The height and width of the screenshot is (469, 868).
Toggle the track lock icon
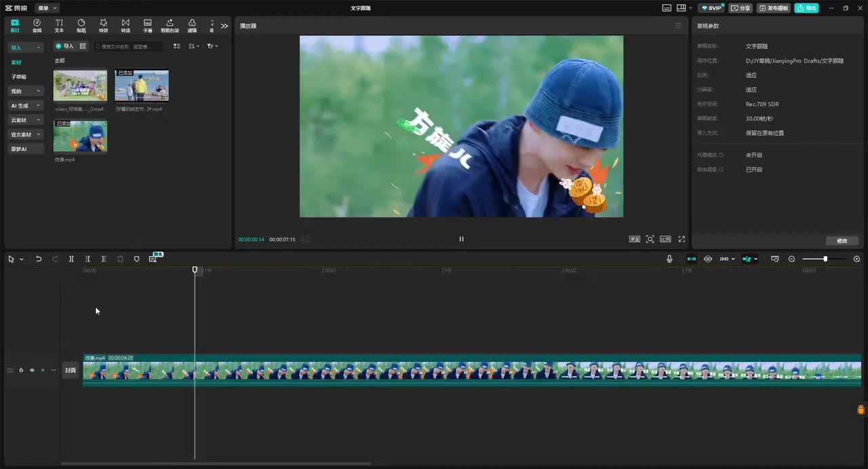pyautogui.click(x=21, y=370)
